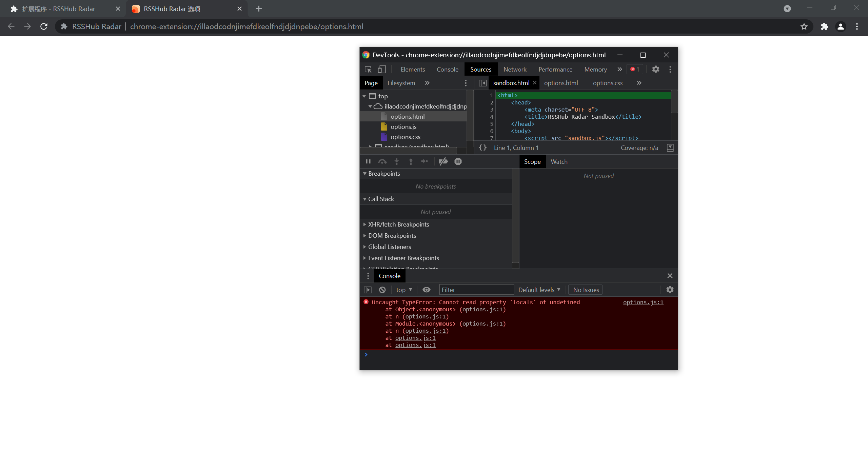The height and width of the screenshot is (468, 868).
Task: Select the Step into next function call icon
Action: pyautogui.click(x=396, y=161)
